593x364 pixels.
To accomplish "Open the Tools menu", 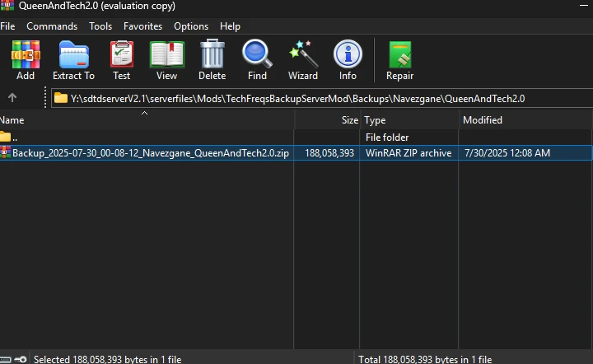I will (x=100, y=26).
